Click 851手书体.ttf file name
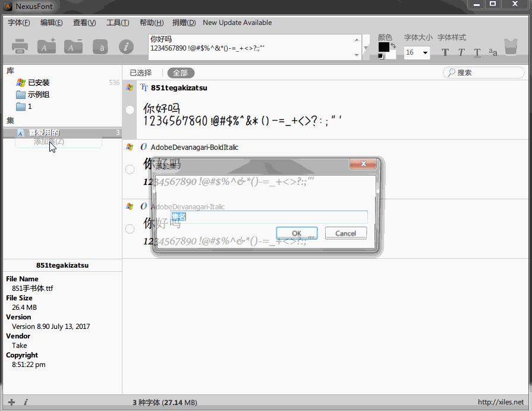This screenshot has width=532, height=411. [32, 288]
